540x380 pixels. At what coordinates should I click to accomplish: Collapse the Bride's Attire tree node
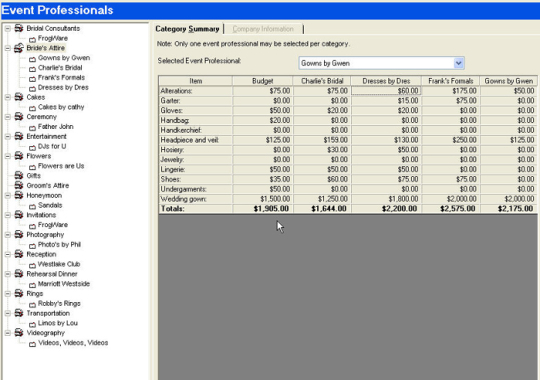tap(8, 48)
